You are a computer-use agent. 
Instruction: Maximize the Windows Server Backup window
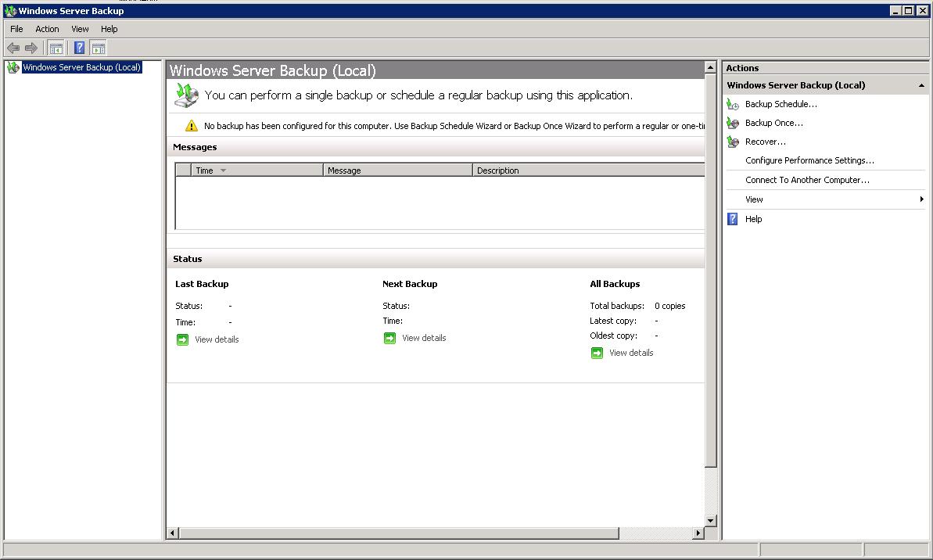(x=909, y=11)
